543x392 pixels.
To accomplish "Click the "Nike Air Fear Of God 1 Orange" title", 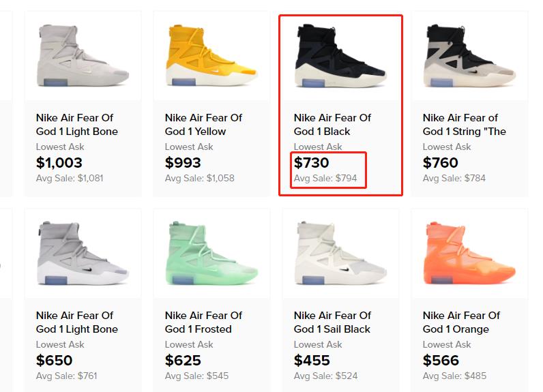I will [461, 322].
